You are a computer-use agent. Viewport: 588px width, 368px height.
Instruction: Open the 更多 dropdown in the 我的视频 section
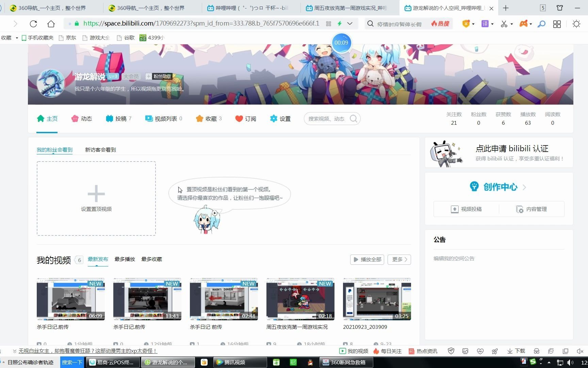(x=398, y=259)
